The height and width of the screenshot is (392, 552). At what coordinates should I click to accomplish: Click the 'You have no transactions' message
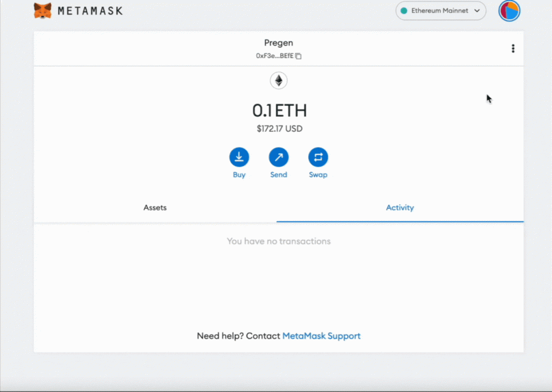279,241
